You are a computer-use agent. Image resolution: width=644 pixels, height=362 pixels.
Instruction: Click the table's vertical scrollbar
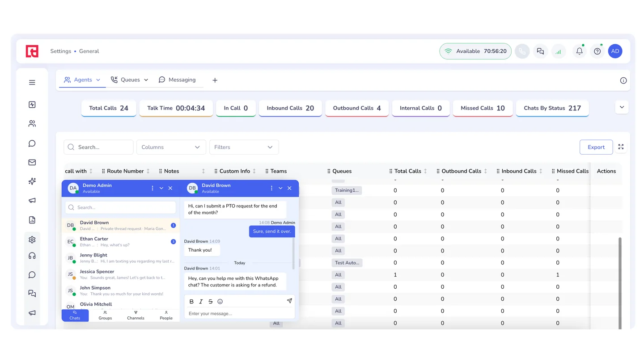click(x=620, y=283)
